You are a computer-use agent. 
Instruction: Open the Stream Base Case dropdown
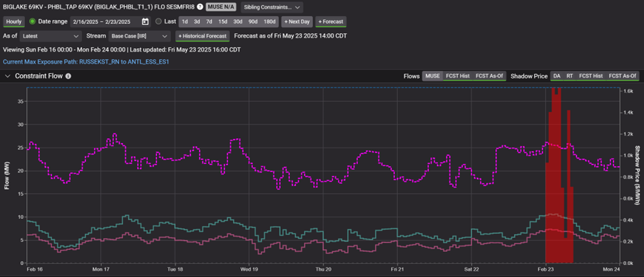pyautogui.click(x=139, y=36)
